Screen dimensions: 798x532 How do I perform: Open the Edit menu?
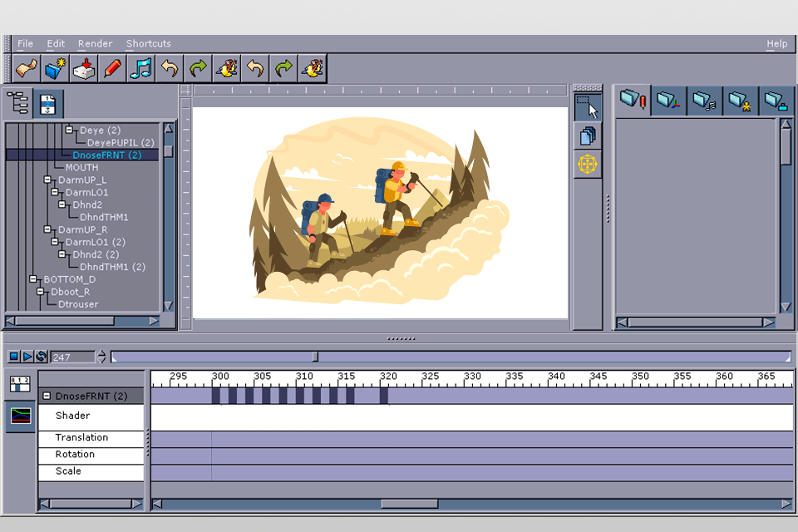coord(56,44)
